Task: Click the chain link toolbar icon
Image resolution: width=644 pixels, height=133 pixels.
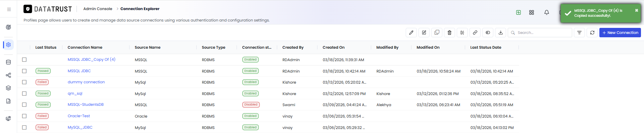Action: tap(475, 33)
